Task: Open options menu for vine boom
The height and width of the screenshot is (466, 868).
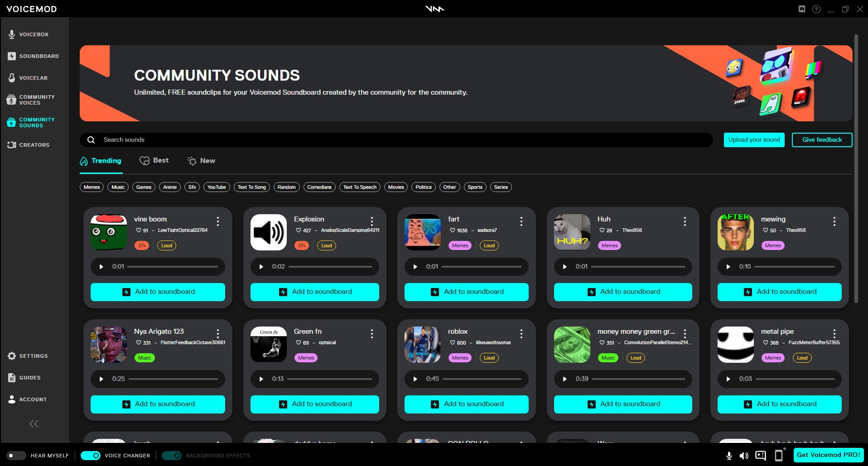Action: (218, 221)
